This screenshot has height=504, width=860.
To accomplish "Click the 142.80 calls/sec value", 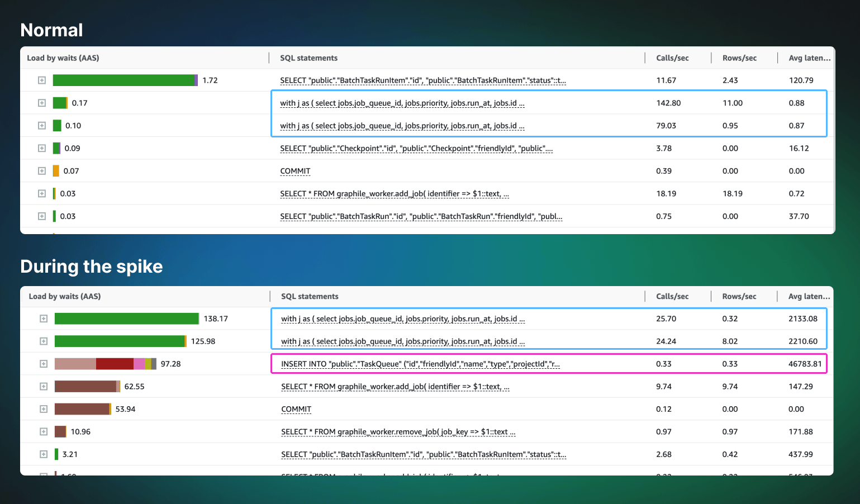I will point(668,103).
